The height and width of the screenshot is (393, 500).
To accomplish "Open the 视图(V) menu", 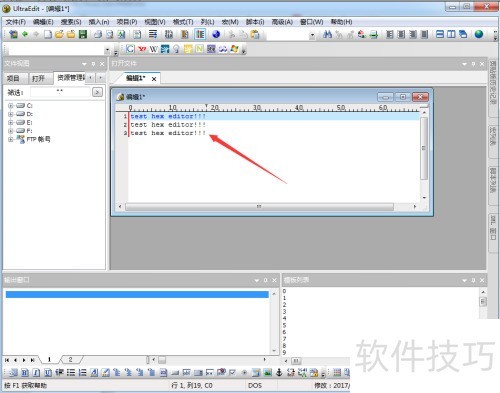I will [x=155, y=22].
